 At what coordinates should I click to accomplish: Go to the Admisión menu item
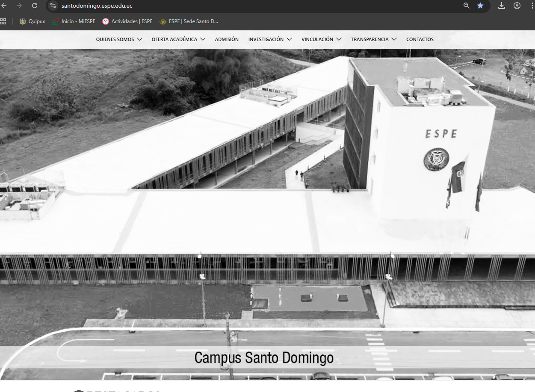tap(227, 39)
